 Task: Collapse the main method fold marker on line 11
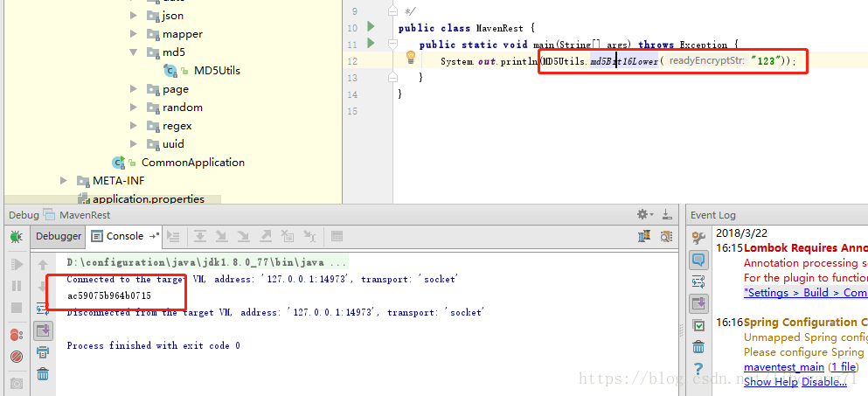[x=392, y=44]
